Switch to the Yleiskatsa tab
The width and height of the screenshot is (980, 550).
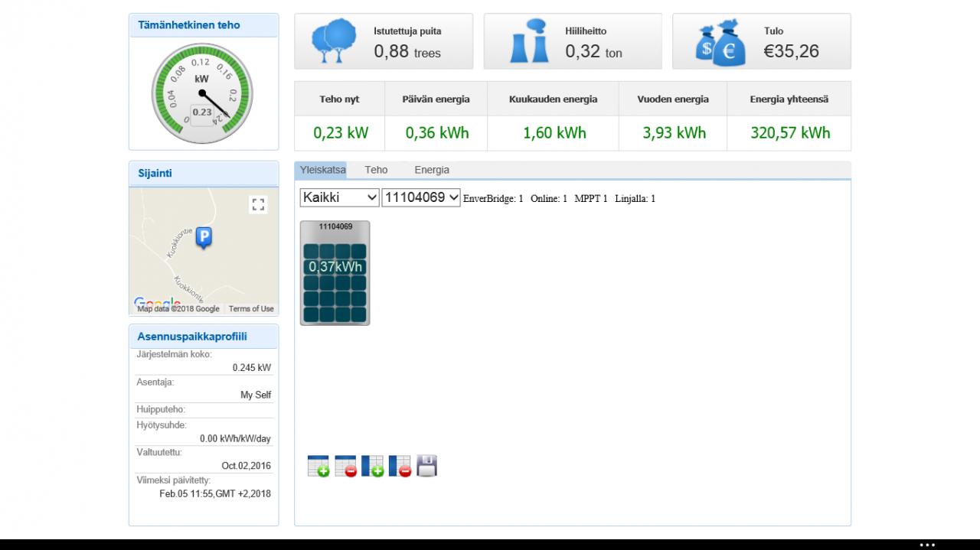coord(323,170)
